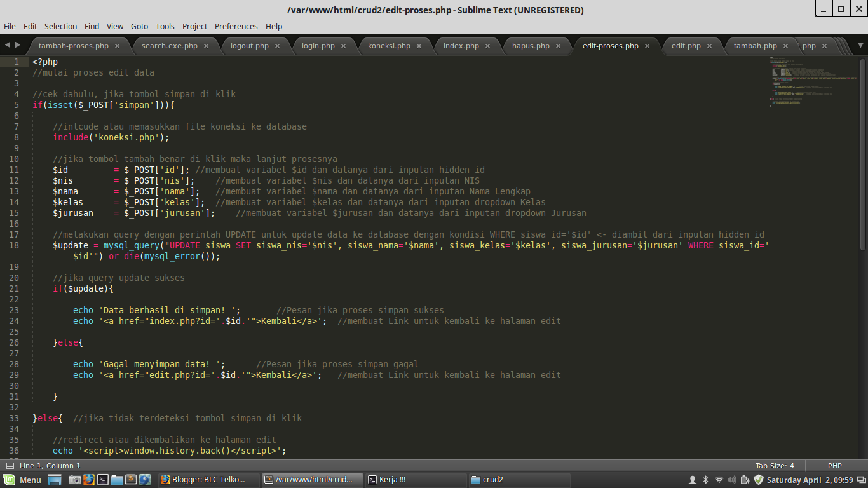
Task: Open the PHP syntax selector
Action: [x=834, y=466]
